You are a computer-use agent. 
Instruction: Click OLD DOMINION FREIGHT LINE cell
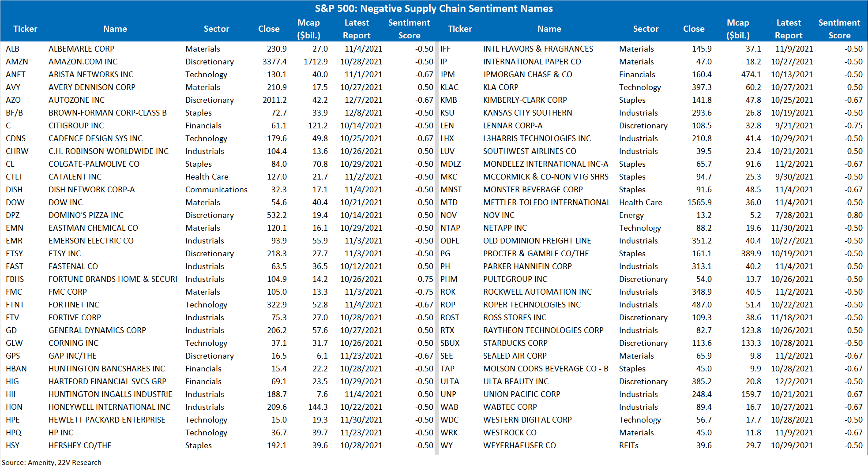point(537,241)
